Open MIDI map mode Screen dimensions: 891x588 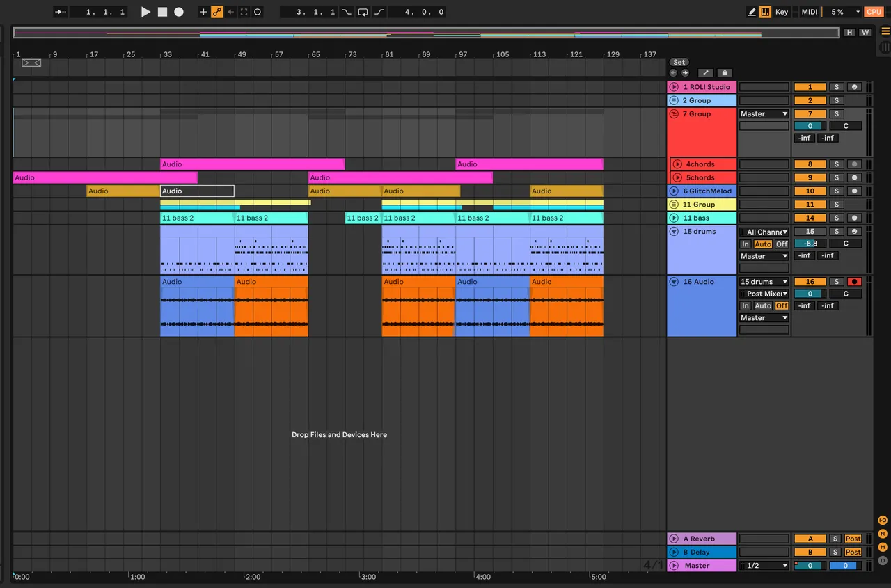[809, 12]
